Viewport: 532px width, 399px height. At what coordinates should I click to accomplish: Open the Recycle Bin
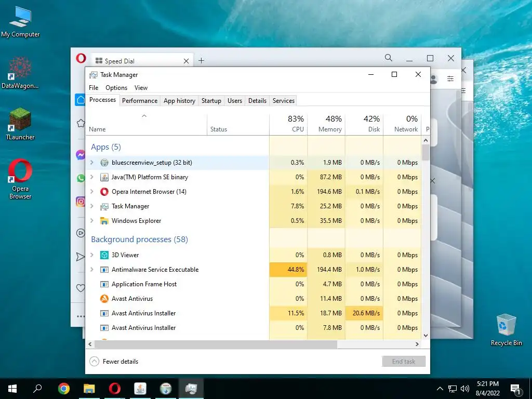[506, 330]
